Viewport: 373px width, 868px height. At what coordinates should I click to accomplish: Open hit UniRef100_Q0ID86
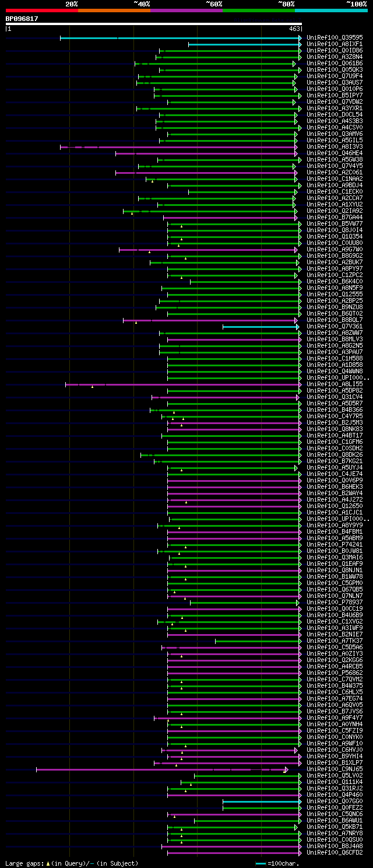pyautogui.click(x=335, y=50)
